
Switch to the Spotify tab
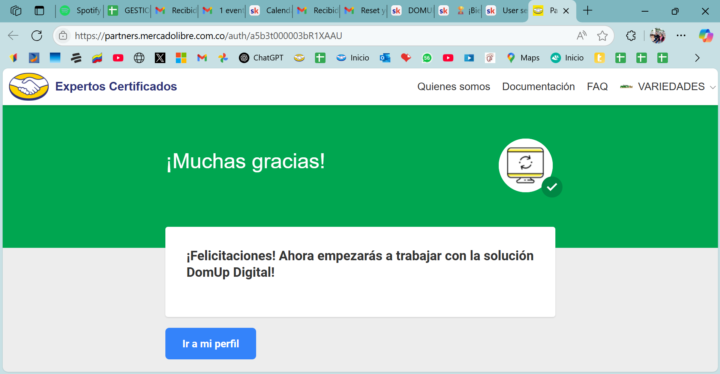[80, 11]
